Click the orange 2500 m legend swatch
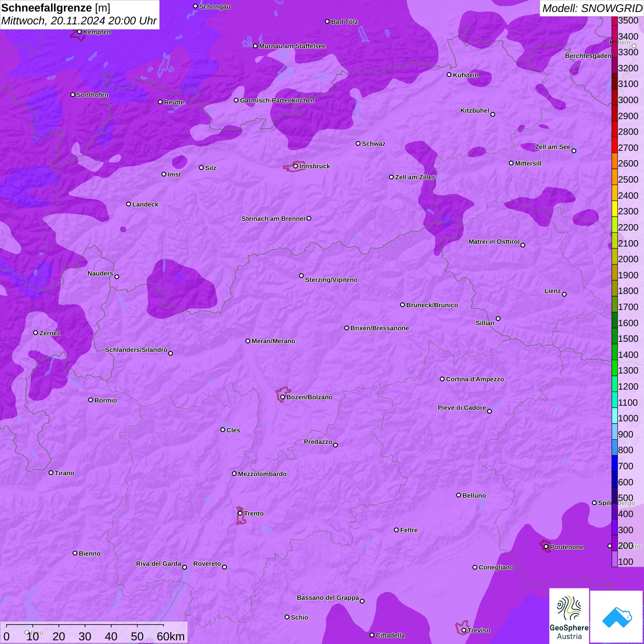The image size is (644, 644). tap(615, 177)
